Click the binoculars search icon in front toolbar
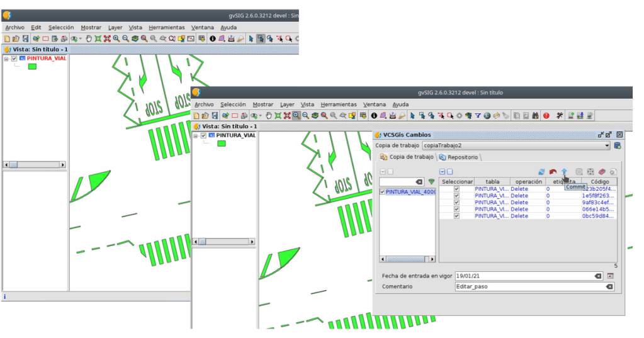The image size is (644, 338). click(x=535, y=116)
